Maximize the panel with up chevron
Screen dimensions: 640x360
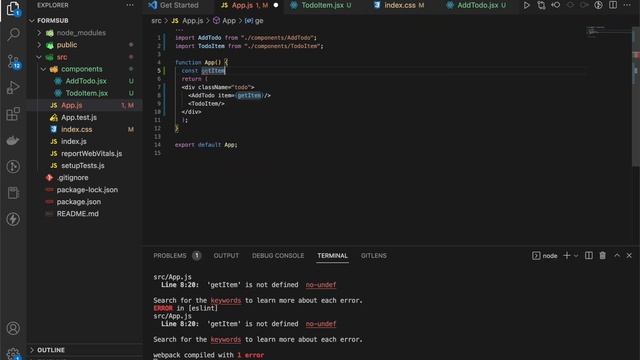pyautogui.click(x=617, y=256)
